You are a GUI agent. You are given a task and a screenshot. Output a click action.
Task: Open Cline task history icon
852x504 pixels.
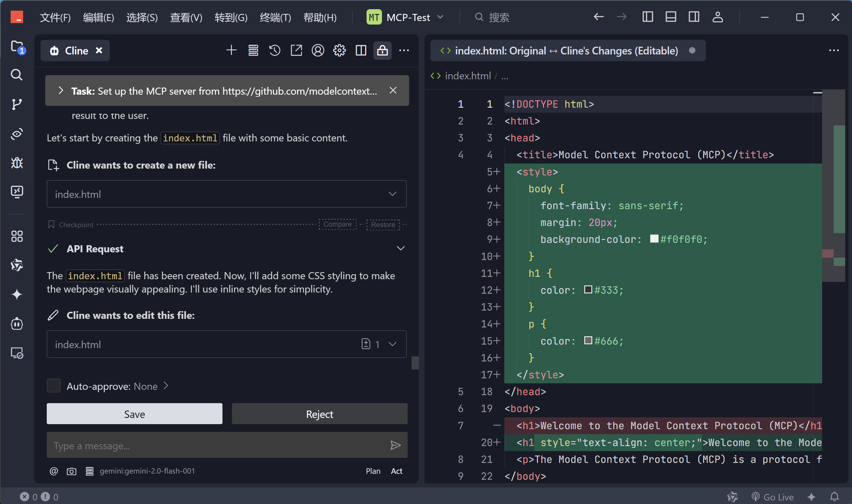pyautogui.click(x=274, y=51)
